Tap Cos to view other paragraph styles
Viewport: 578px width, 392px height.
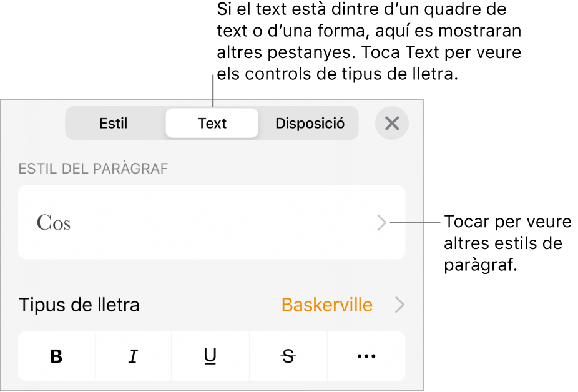click(212, 223)
